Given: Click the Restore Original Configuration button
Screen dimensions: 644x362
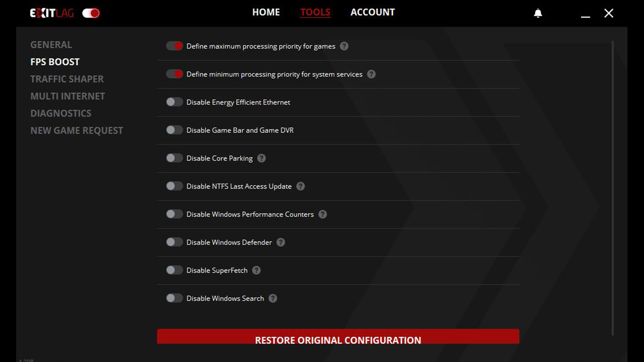Looking at the screenshot, I should click(338, 337).
